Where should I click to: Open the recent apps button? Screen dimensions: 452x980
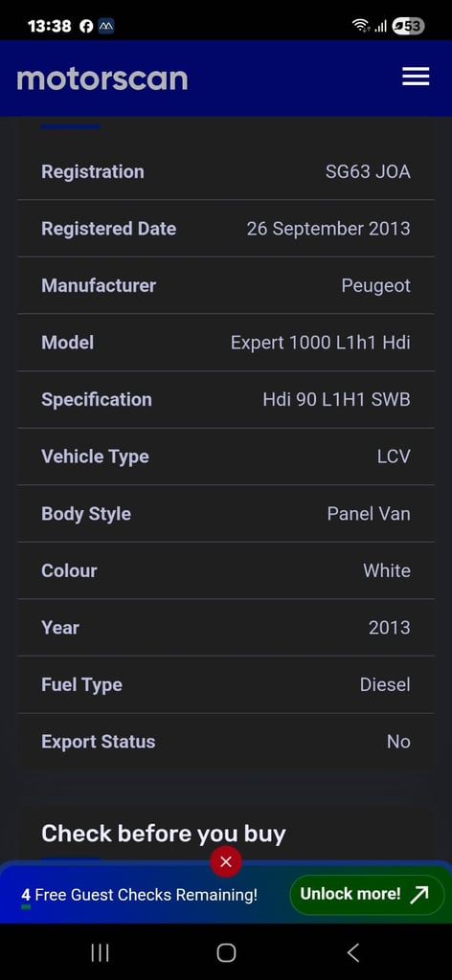(x=100, y=952)
